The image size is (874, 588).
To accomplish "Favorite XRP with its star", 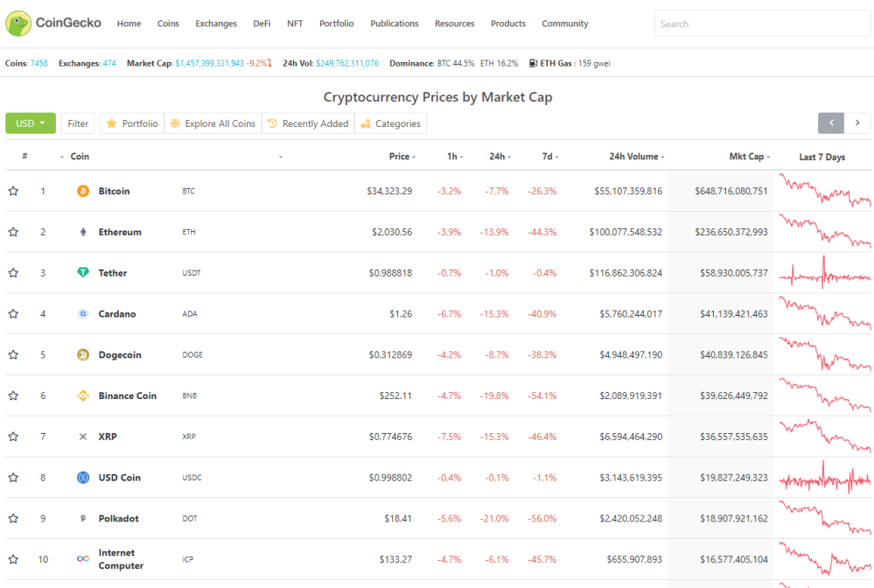I will pyautogui.click(x=13, y=437).
